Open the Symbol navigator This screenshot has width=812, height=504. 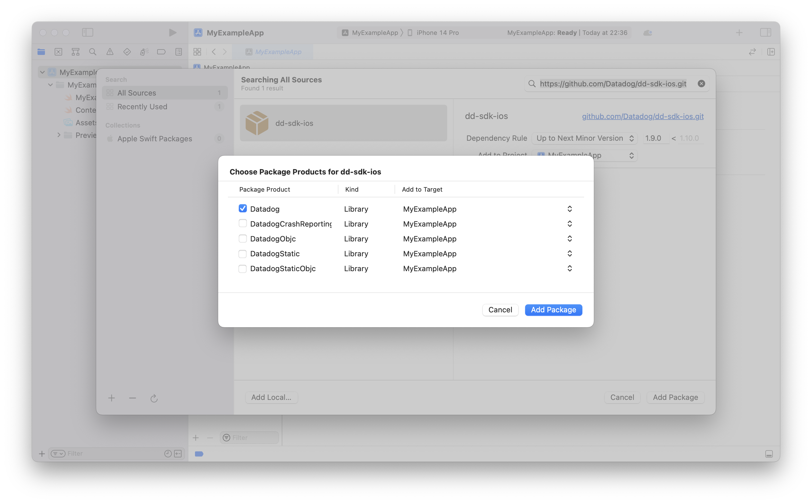coord(75,52)
